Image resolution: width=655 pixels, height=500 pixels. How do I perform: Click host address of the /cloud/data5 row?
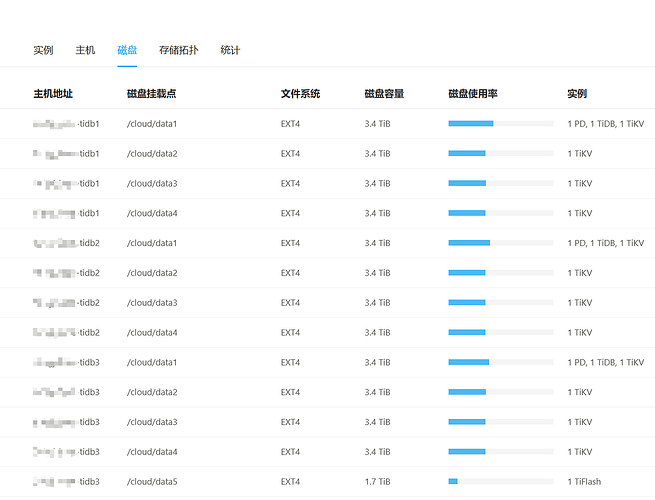point(66,482)
